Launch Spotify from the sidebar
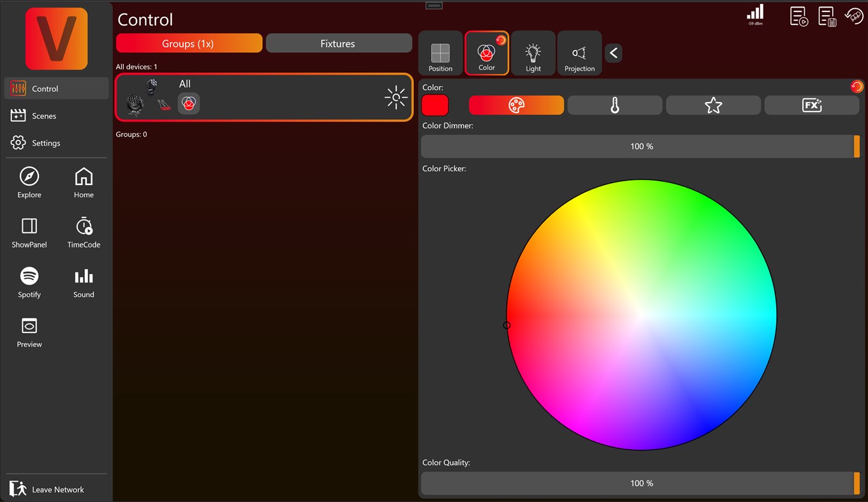 pyautogui.click(x=29, y=283)
